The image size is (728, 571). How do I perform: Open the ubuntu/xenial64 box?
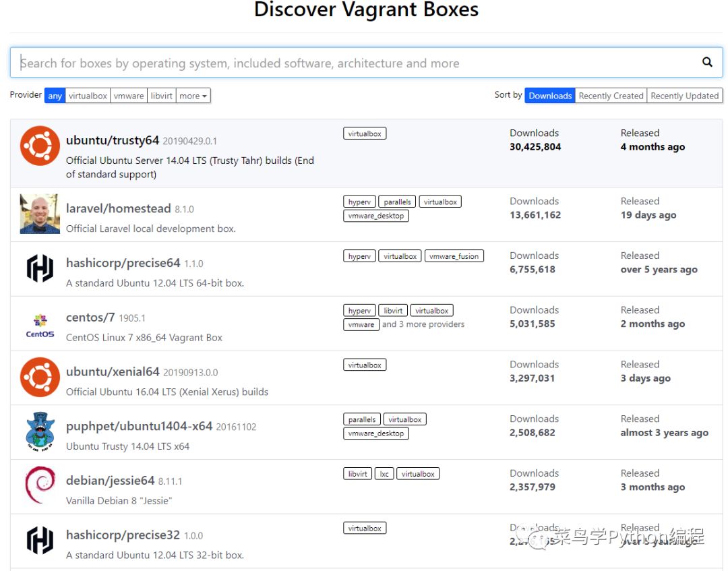tap(113, 372)
